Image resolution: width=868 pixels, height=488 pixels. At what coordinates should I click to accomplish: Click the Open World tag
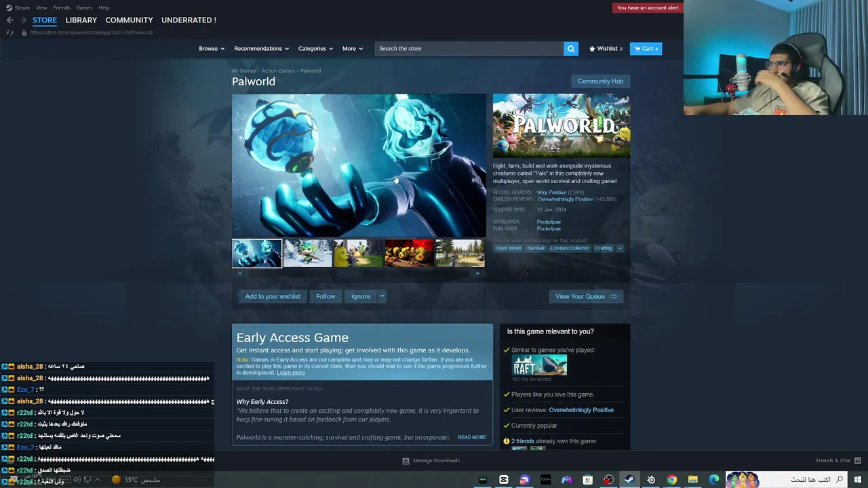pos(508,248)
